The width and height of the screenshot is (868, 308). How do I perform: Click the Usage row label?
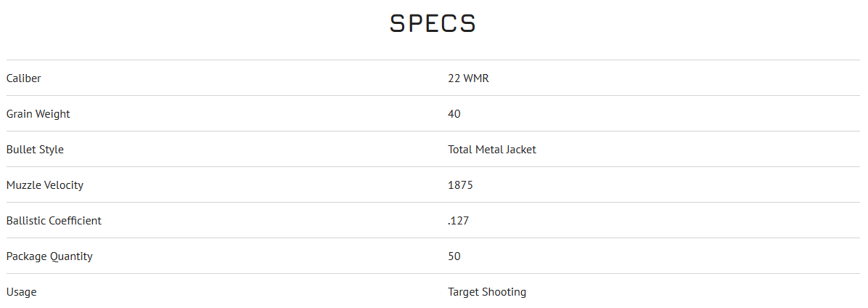(x=21, y=292)
